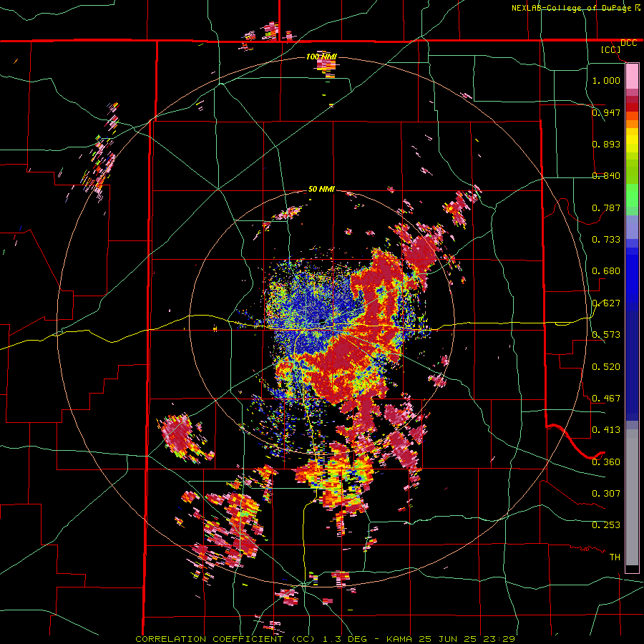Click the 50 NMI range ring label
This screenshot has width=644, height=644.
[321, 189]
